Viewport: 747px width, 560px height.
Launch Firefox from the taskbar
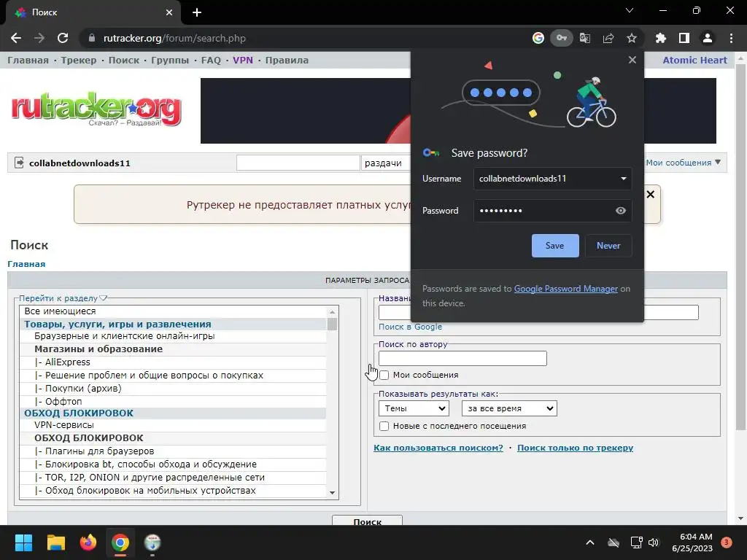88,542
